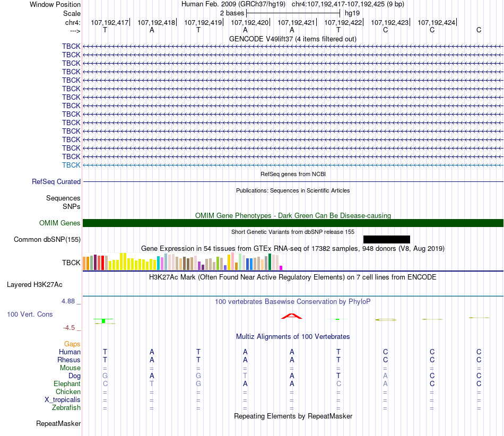Screen dimensions: 504x436
Task: Open Publications: Sequences in Scientific Articles title
Action: (x=293, y=190)
